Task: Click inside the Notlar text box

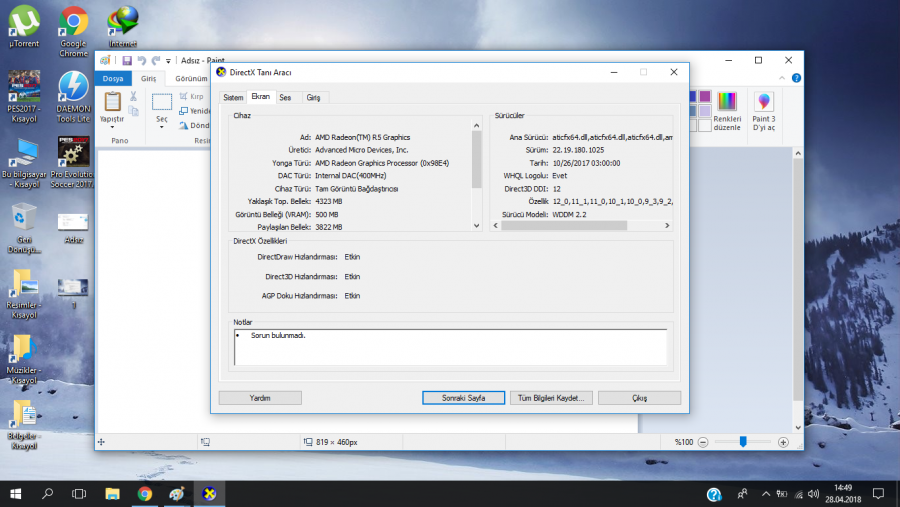Action: coord(451,347)
